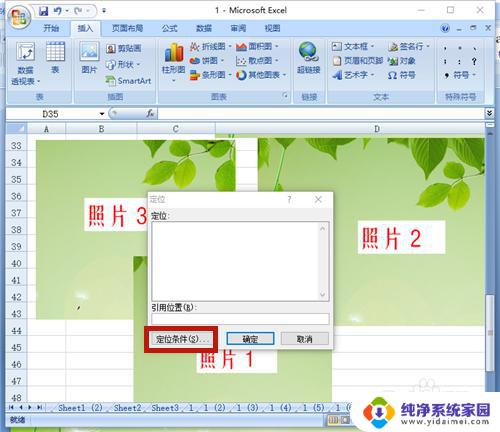This screenshot has width=500, height=432.
Task: Insert a picture (图片)
Action: pos(89,57)
